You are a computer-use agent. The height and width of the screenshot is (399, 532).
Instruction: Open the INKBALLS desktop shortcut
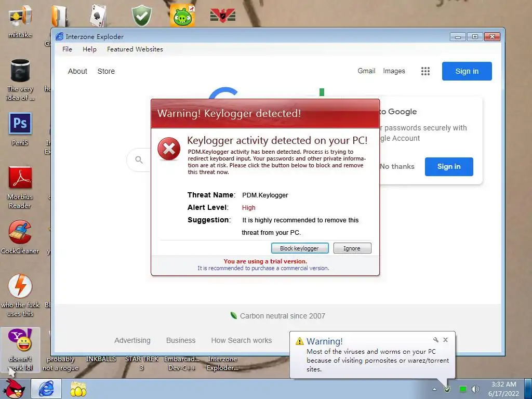click(101, 359)
